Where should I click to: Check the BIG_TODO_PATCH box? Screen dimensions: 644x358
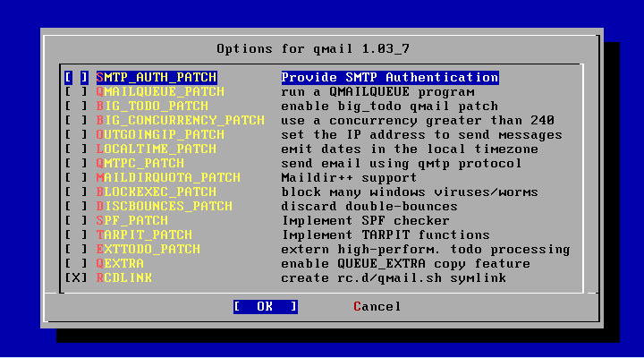tap(76, 106)
